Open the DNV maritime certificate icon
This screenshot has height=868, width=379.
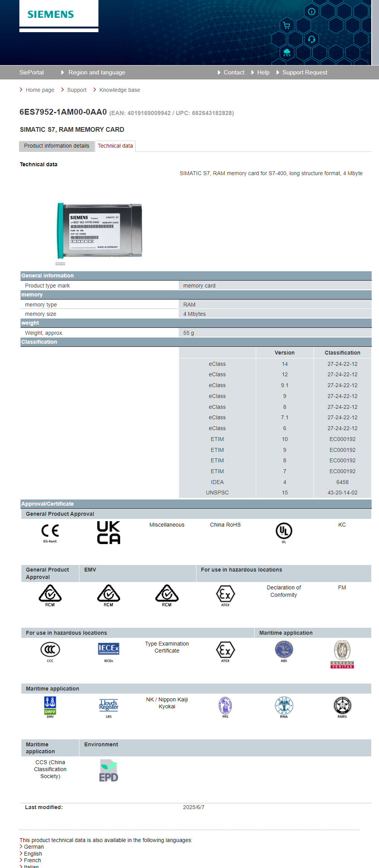click(50, 707)
